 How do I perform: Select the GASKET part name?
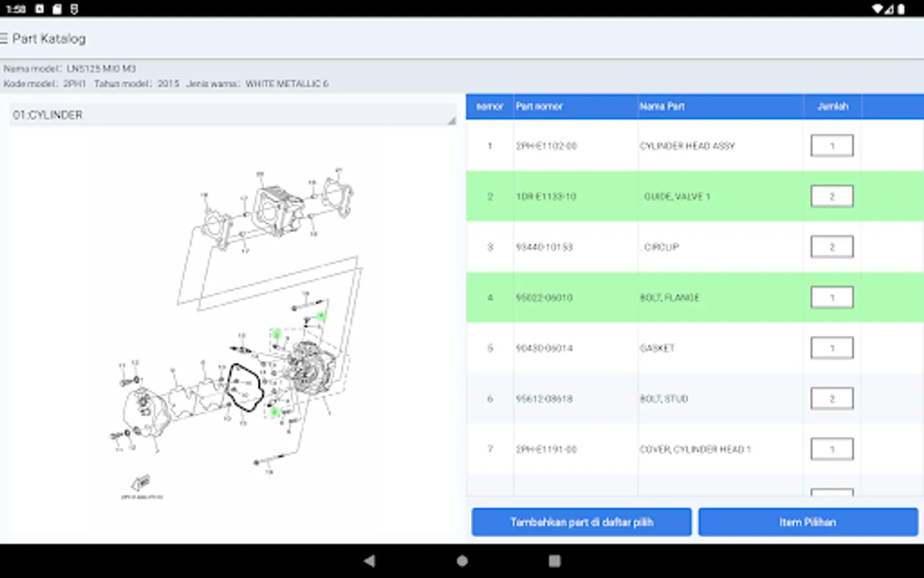(x=657, y=348)
